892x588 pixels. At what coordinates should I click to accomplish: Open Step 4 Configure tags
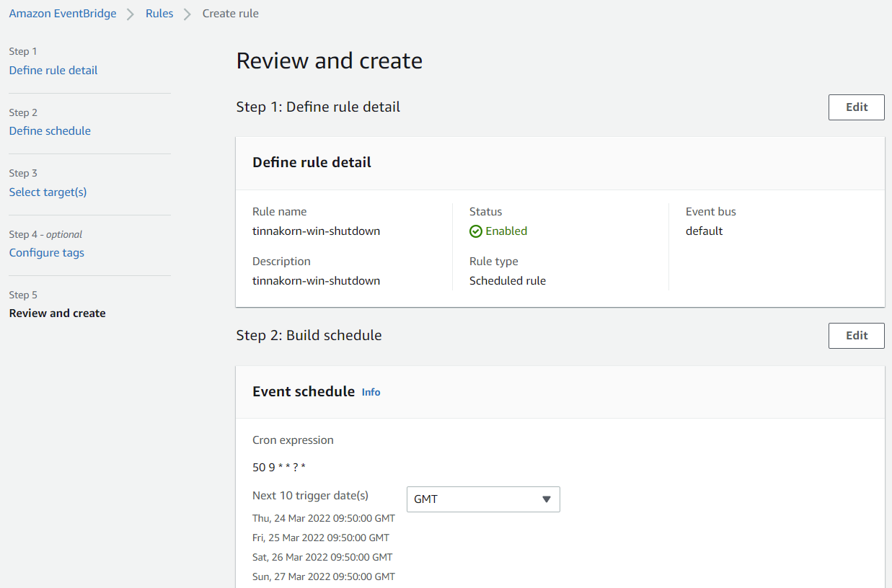[47, 252]
